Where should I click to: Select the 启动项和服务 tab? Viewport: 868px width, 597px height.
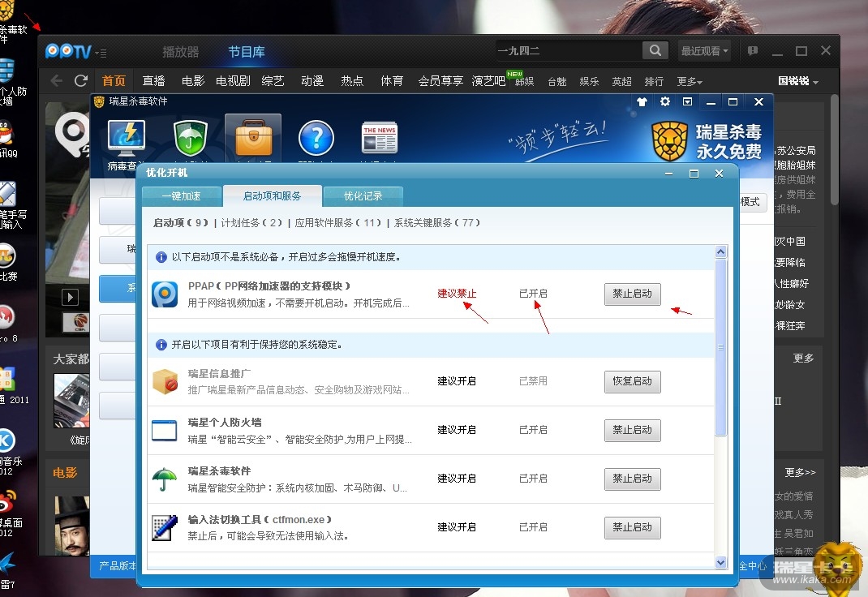tap(273, 195)
